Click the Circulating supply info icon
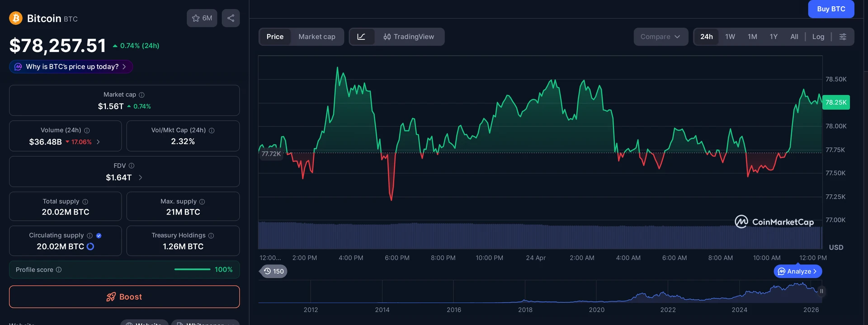This screenshot has height=325, width=868. click(x=90, y=235)
